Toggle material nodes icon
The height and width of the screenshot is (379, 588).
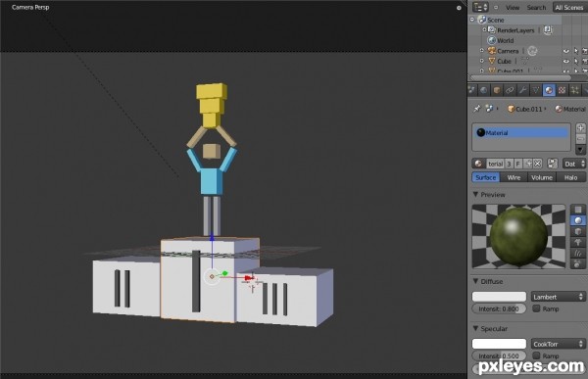click(552, 164)
